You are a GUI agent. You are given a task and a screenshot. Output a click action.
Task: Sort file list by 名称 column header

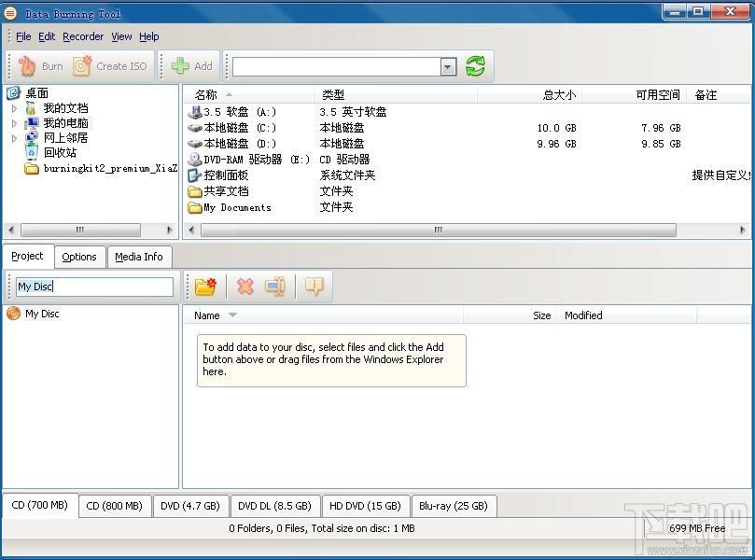[248, 95]
